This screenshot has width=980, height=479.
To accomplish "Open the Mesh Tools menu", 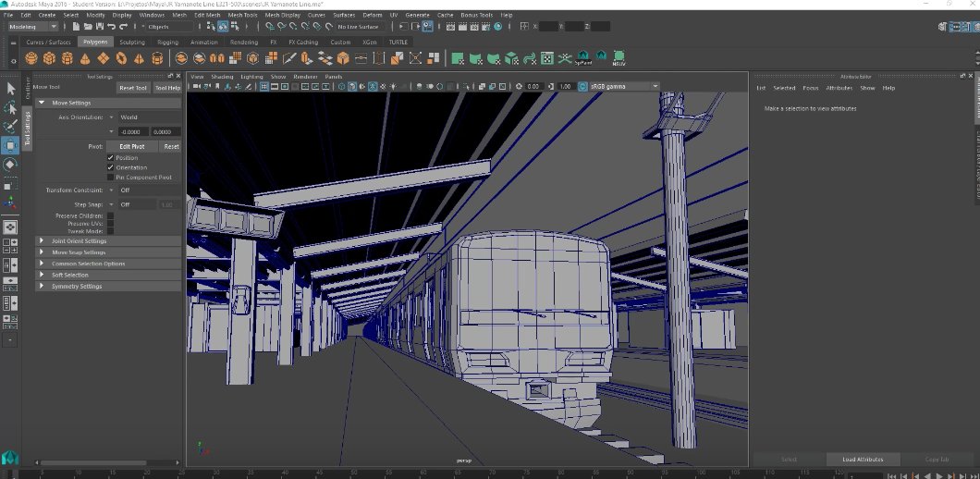I will click(242, 15).
